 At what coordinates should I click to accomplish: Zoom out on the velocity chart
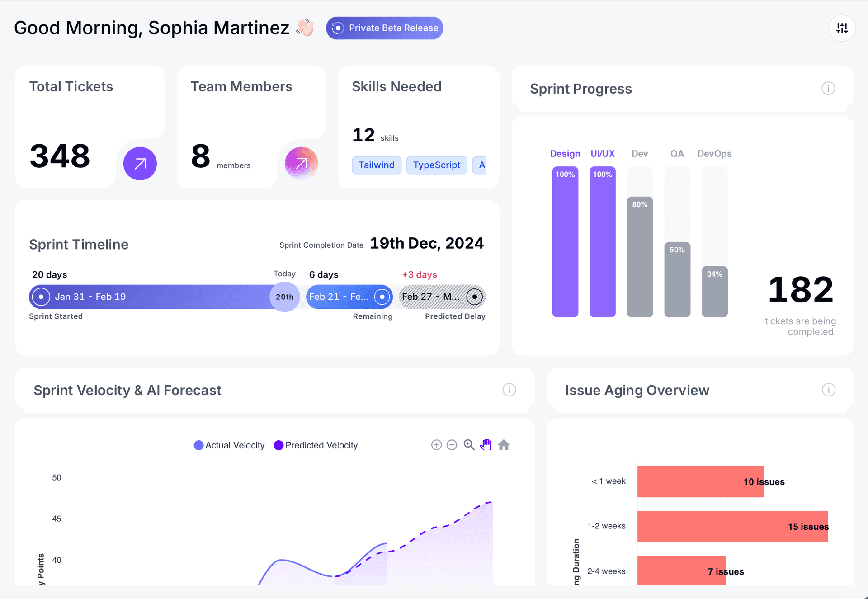[x=452, y=445]
